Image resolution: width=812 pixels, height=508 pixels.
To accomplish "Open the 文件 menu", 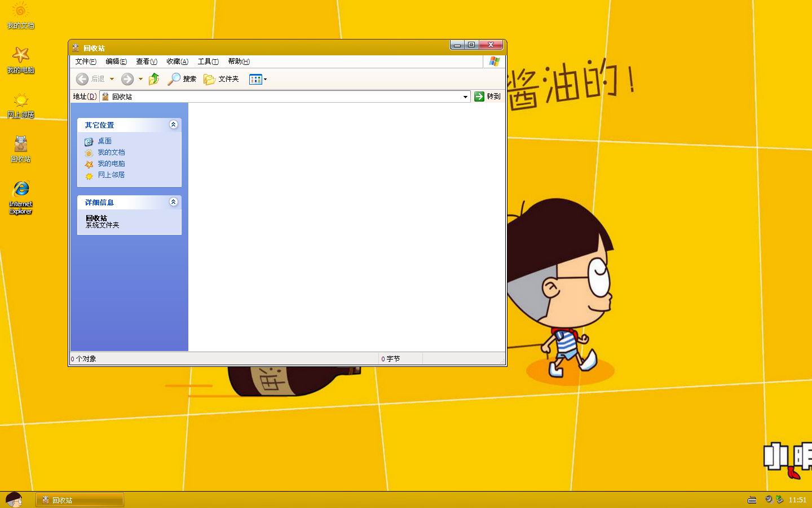I will coord(86,62).
